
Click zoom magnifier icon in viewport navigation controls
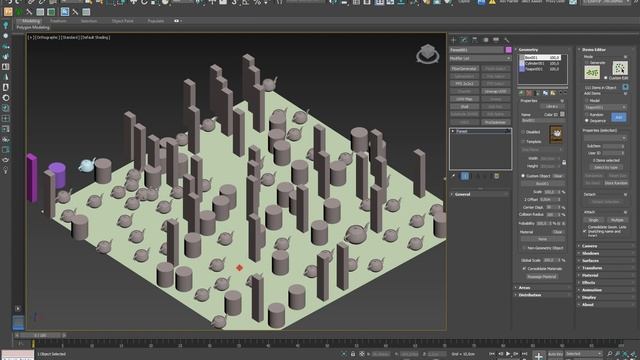[609, 353]
